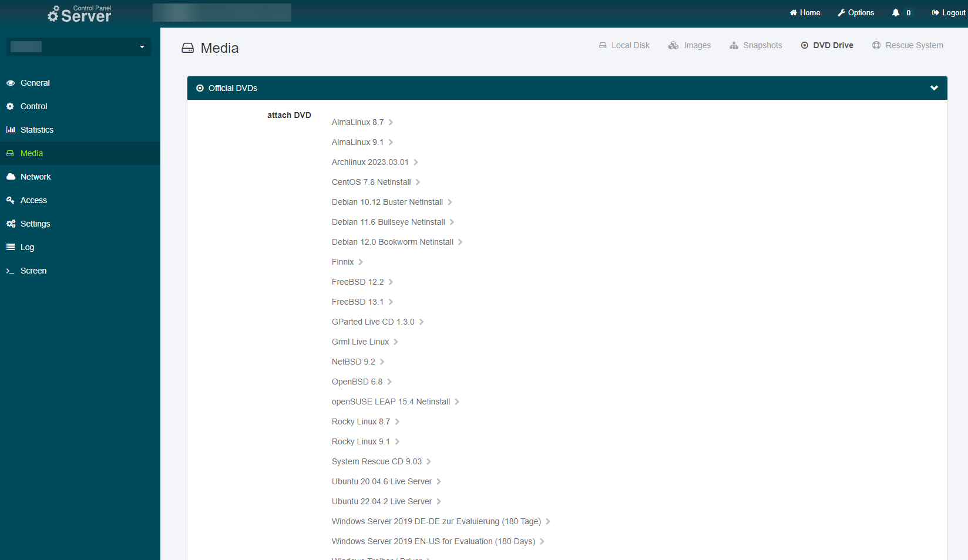
Task: Open Network in the sidebar menu
Action: coord(80,177)
